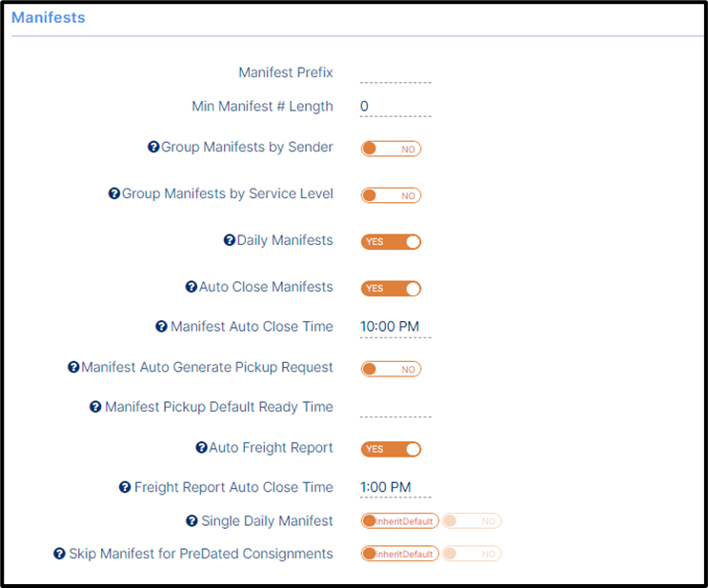View help for Manifest Auto Generate Pickup Request

73,367
